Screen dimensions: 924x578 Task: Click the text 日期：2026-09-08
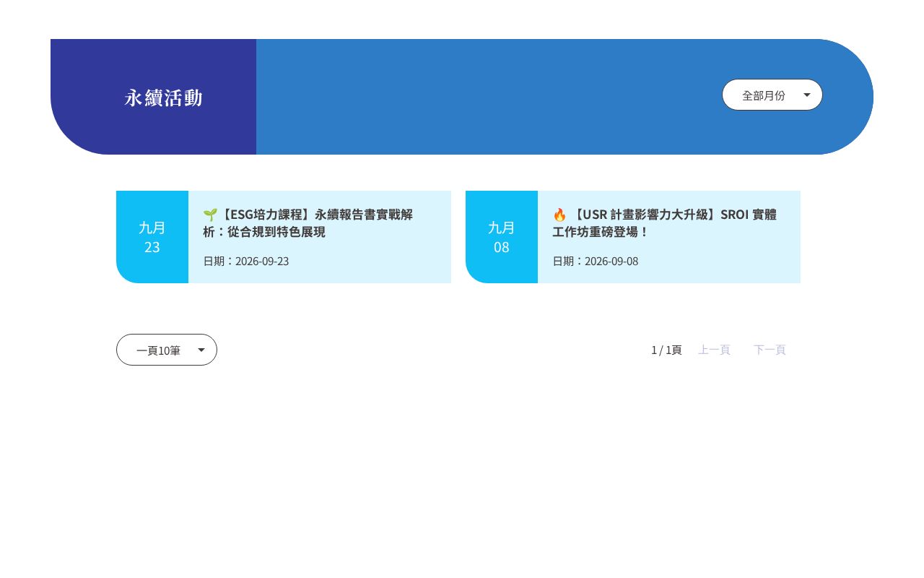596,261
